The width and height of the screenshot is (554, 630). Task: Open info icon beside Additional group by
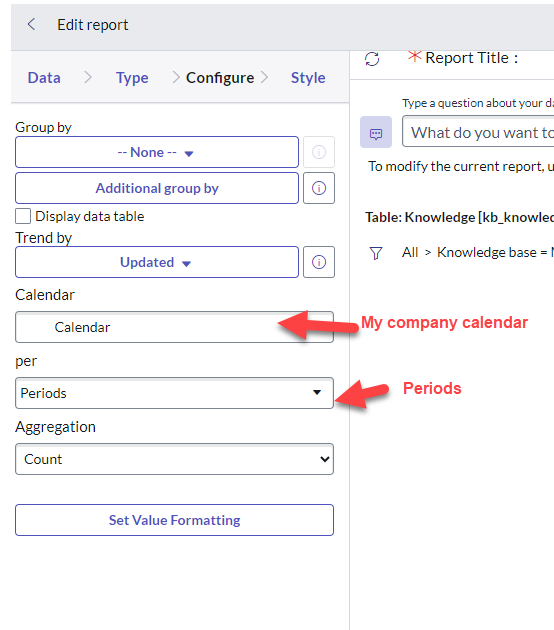(319, 188)
